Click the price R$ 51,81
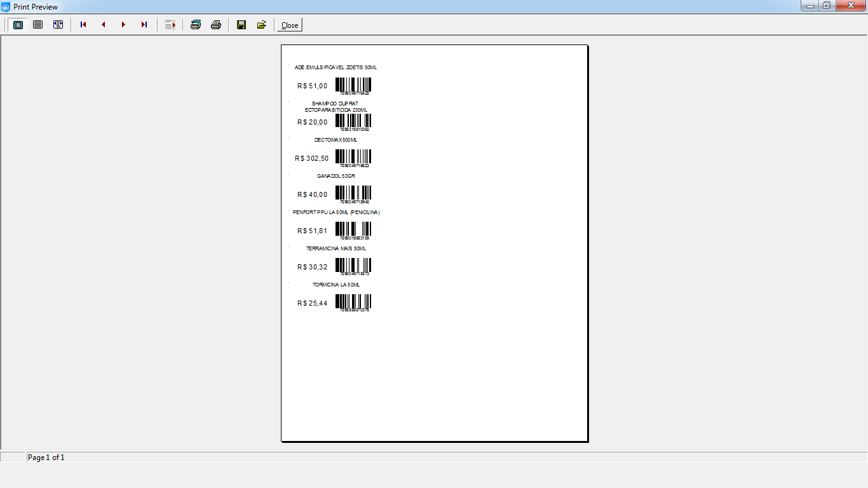Viewport: 868px width, 488px height. (313, 231)
